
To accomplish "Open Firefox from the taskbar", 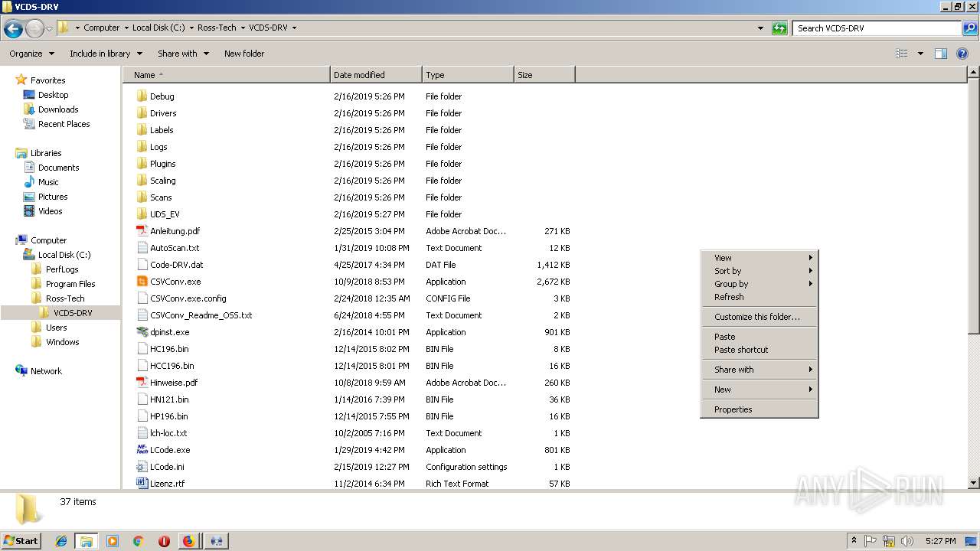I will pyautogui.click(x=188, y=541).
